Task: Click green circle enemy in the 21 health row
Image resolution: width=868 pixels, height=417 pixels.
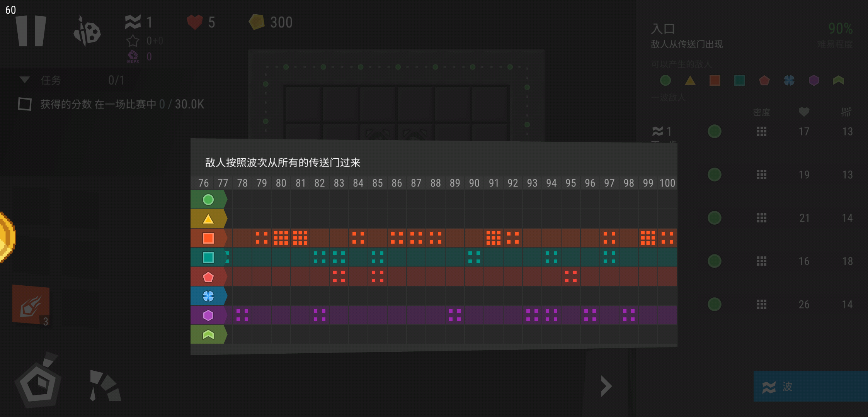Action: (714, 218)
